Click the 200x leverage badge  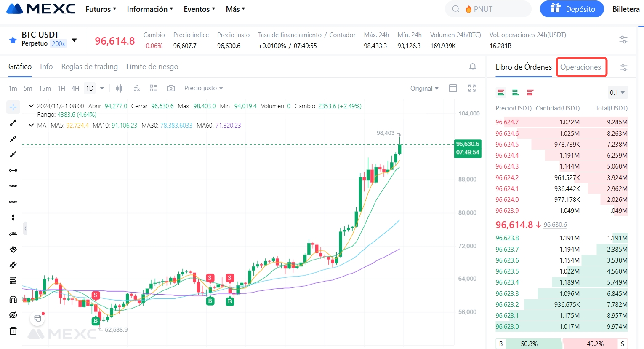point(59,43)
